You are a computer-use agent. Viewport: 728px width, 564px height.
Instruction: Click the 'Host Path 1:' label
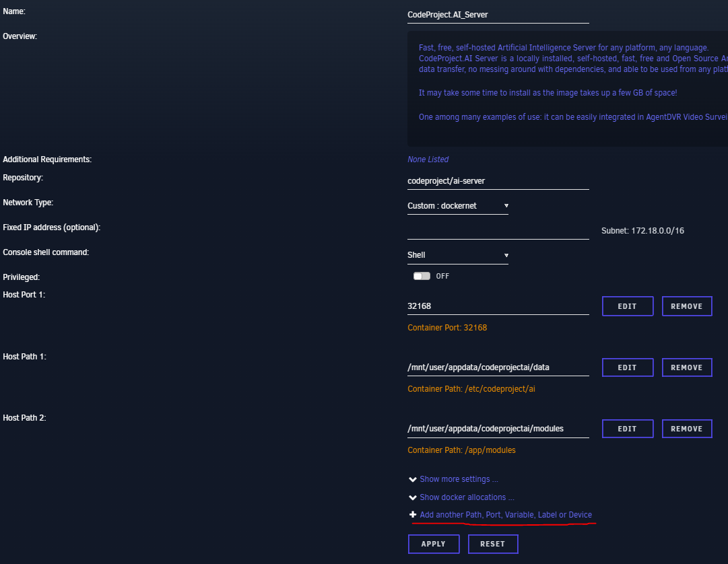point(25,356)
